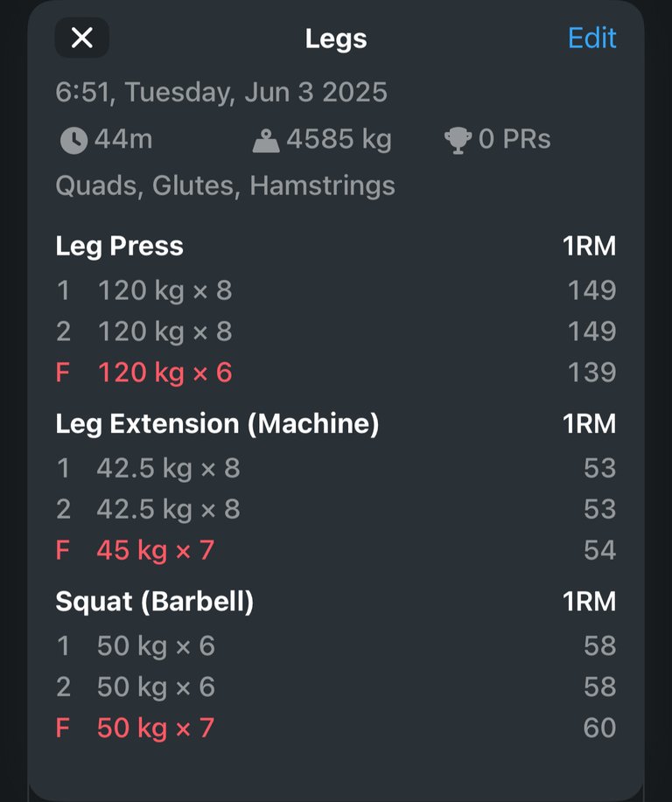Open the Leg Extension (Machine) exercise

[217, 424]
